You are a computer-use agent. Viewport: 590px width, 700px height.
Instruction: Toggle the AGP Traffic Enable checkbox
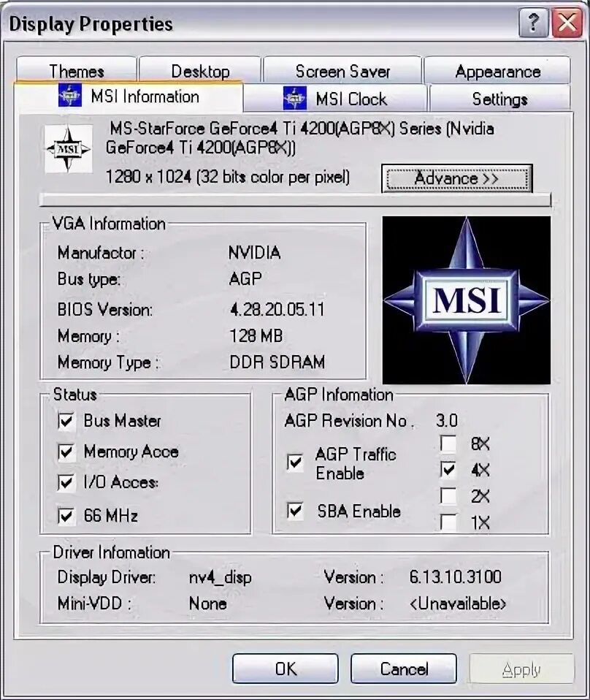click(x=294, y=462)
